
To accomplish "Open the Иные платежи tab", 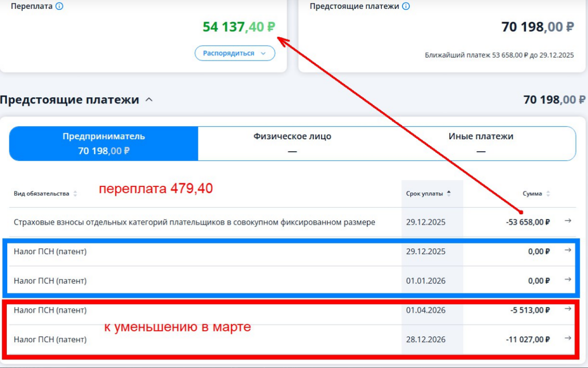I will 480,143.
